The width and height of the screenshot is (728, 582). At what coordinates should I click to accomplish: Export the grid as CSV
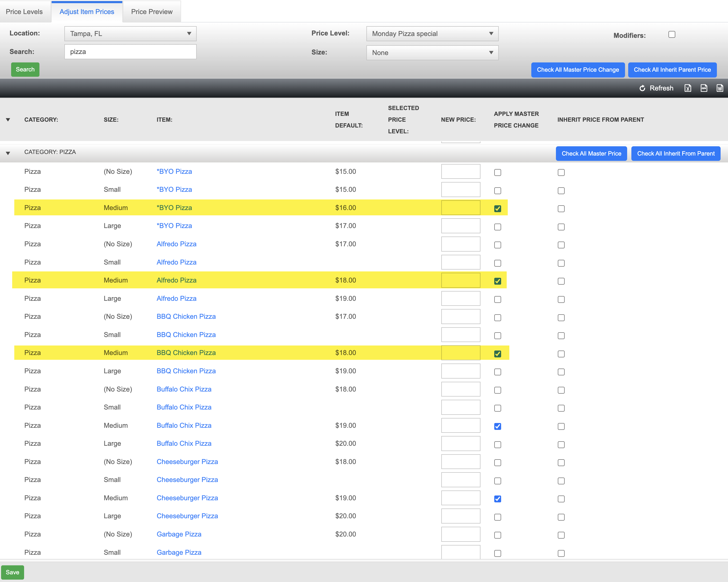[x=704, y=88]
